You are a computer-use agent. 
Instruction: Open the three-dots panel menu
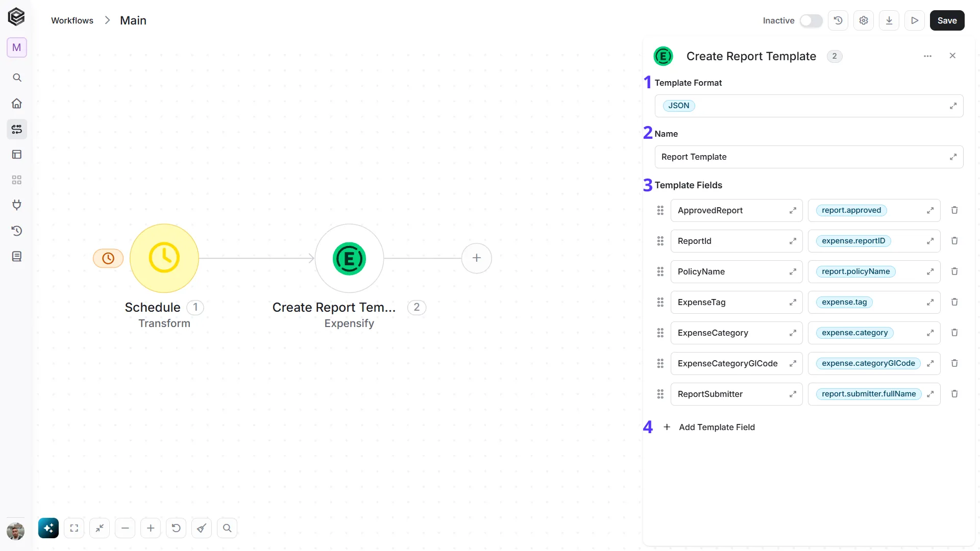[x=927, y=56]
